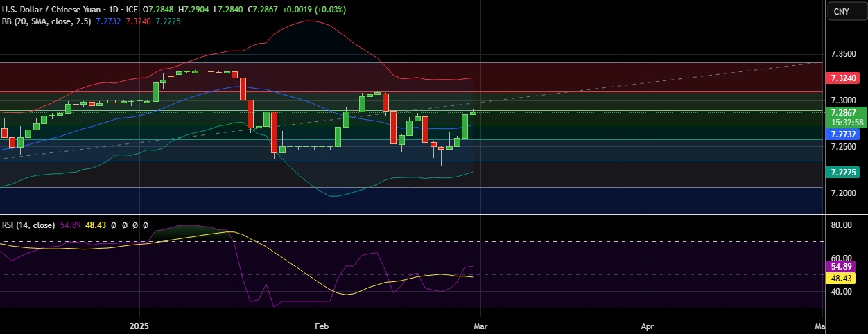Click the RSI (14, close) indicator legend
Image resolution: width=868 pixels, height=334 pixels.
(28, 225)
